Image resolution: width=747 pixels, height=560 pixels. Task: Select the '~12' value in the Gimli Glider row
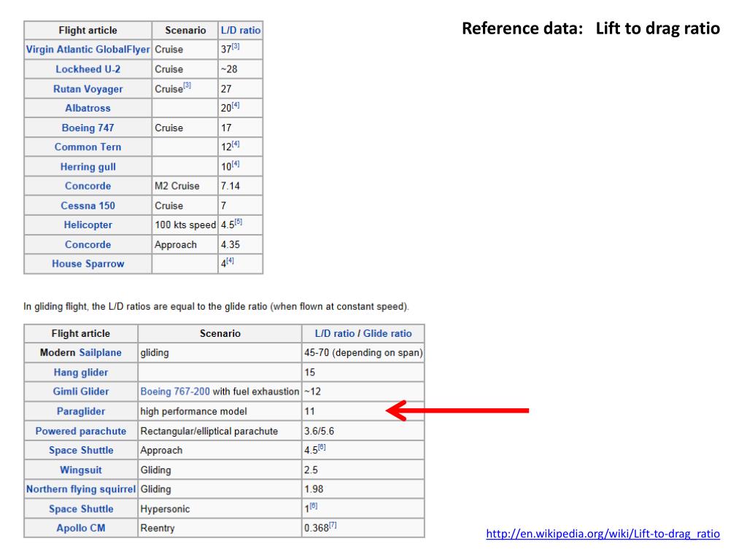[x=312, y=392]
